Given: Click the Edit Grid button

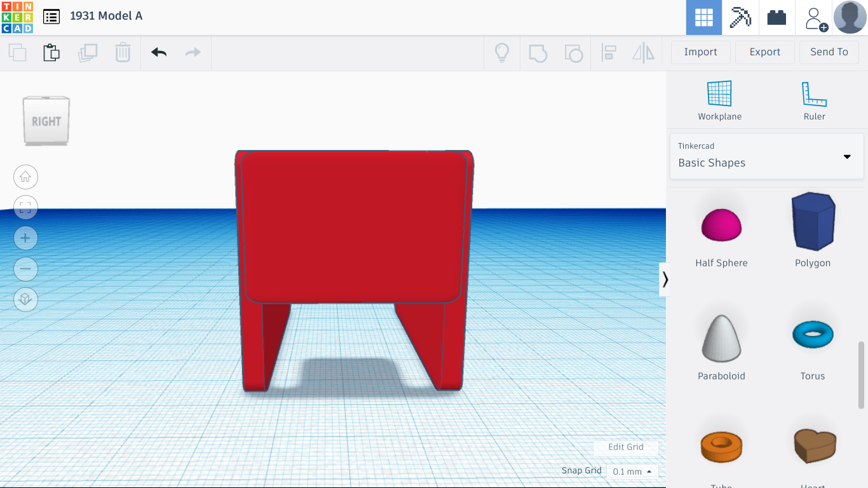Looking at the screenshot, I should coord(625,447).
